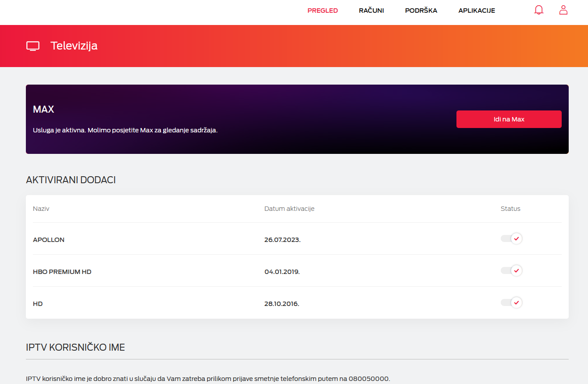Open the RAČUNI menu item
588x384 pixels.
(371, 11)
